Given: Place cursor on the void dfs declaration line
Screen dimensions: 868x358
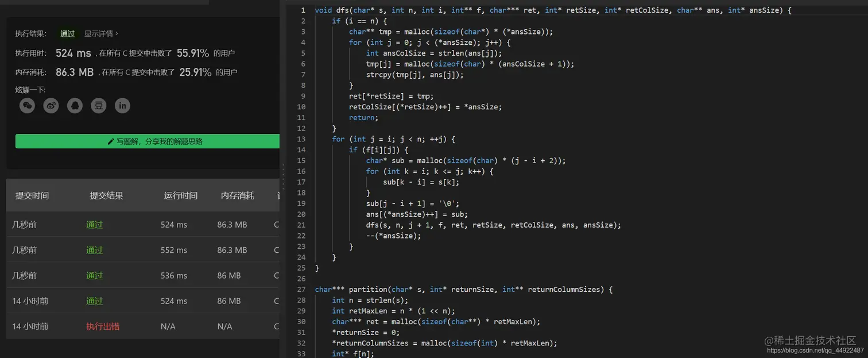Looking at the screenshot, I should (x=553, y=10).
